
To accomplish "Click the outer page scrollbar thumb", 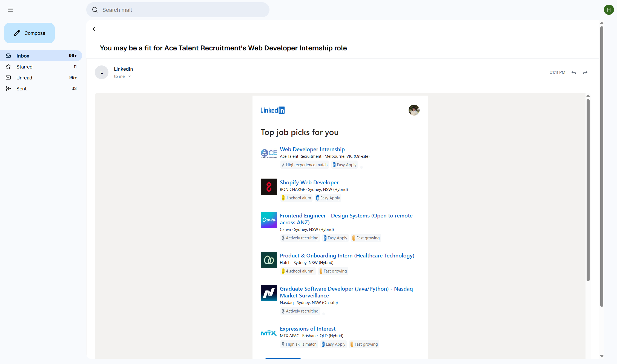I will click(602, 166).
